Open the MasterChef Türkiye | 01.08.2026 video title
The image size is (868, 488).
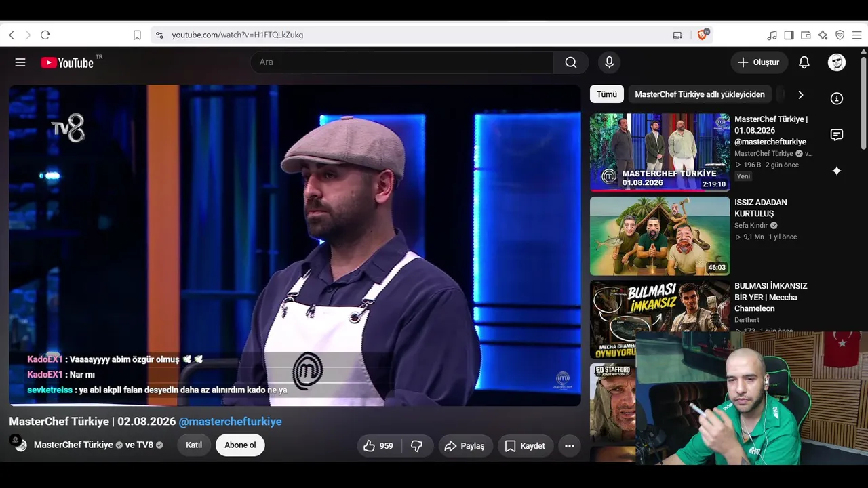tap(771, 130)
